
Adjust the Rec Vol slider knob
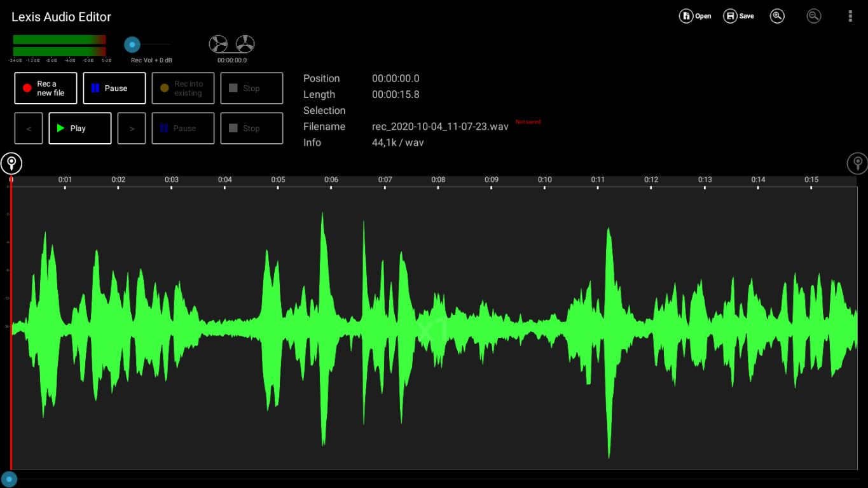[x=132, y=45]
